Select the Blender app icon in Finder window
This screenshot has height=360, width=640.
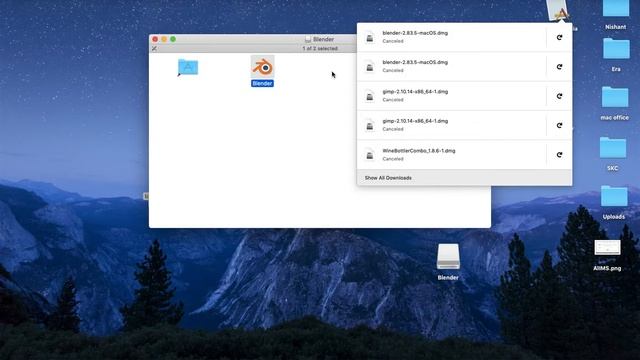click(x=262, y=67)
